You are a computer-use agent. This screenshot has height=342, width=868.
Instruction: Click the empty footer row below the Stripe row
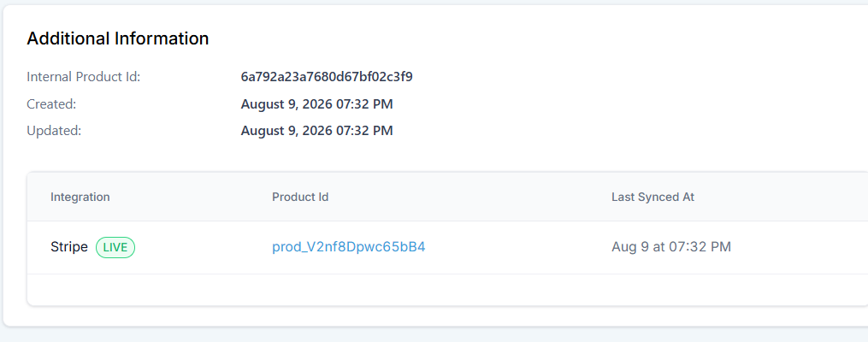447,290
